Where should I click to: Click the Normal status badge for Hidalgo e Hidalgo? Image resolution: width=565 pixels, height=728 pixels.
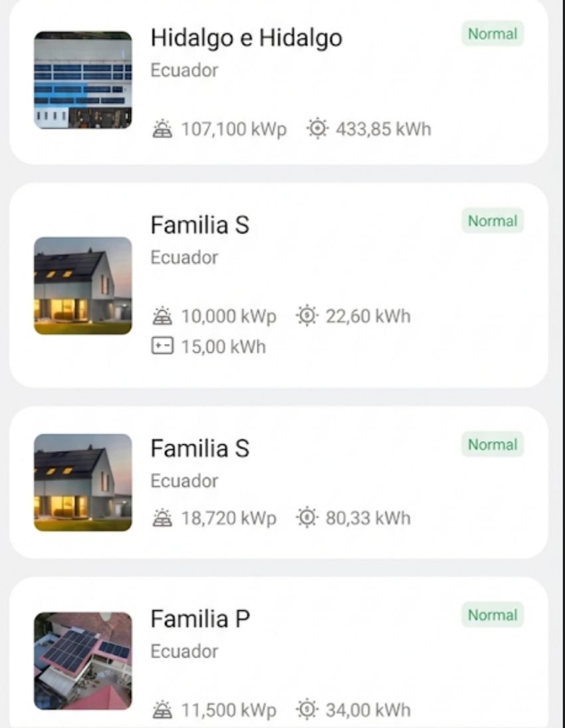point(492,34)
